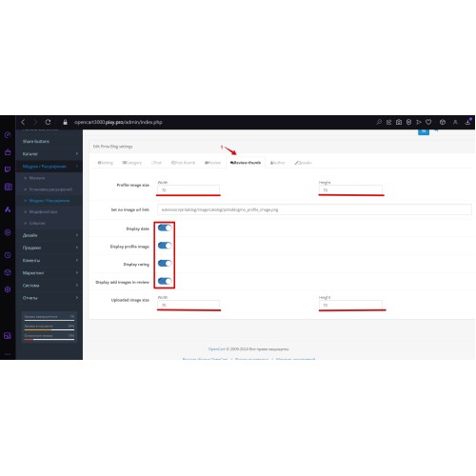The image size is (476, 476).
Task: Click the blue save button at top right
Action: [x=424, y=131]
